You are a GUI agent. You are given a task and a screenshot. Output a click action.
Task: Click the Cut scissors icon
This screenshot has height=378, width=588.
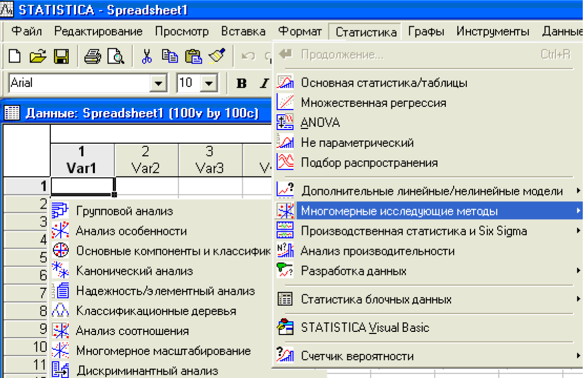coord(147,56)
